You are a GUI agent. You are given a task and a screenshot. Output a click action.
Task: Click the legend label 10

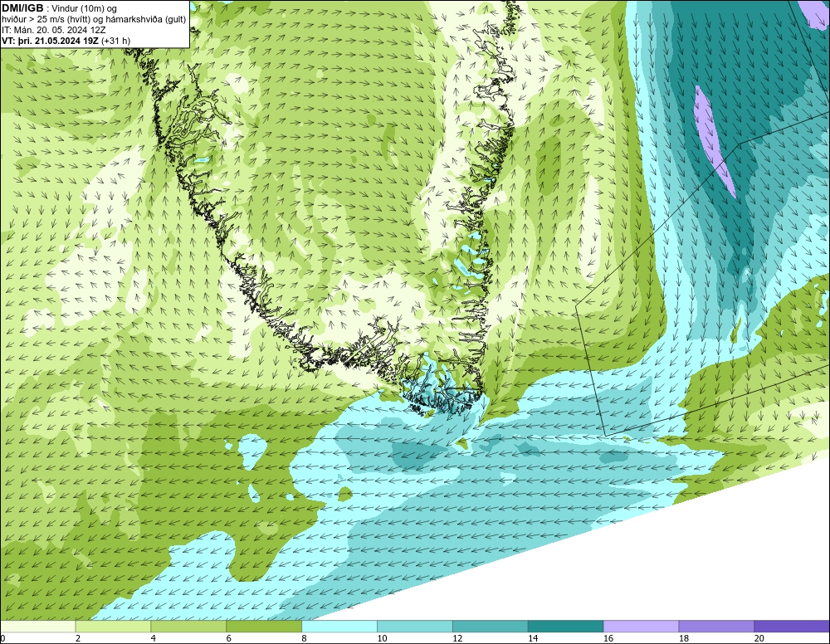point(382,638)
